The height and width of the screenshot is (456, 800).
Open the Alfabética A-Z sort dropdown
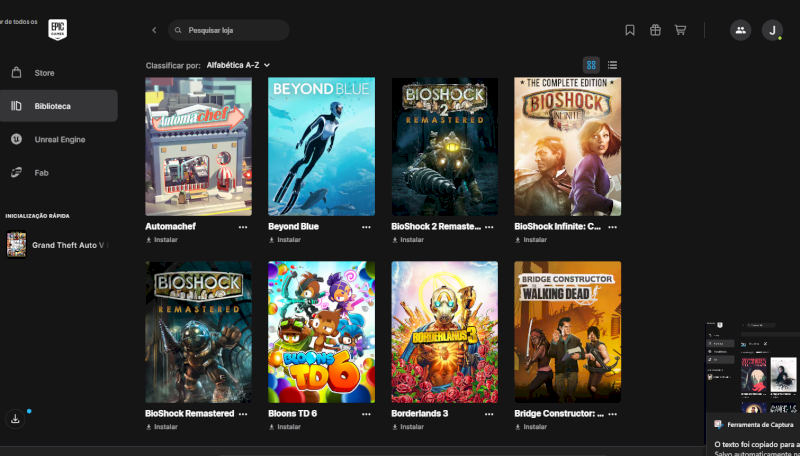pyautogui.click(x=238, y=65)
